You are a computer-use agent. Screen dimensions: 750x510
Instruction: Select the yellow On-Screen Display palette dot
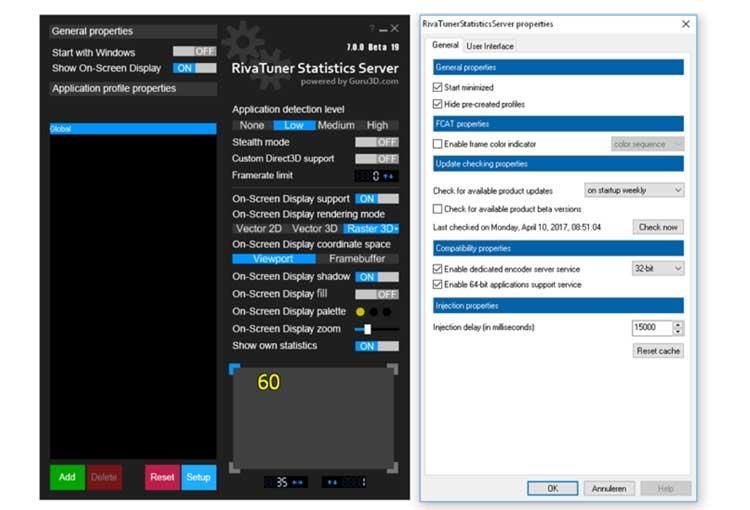coord(360,312)
